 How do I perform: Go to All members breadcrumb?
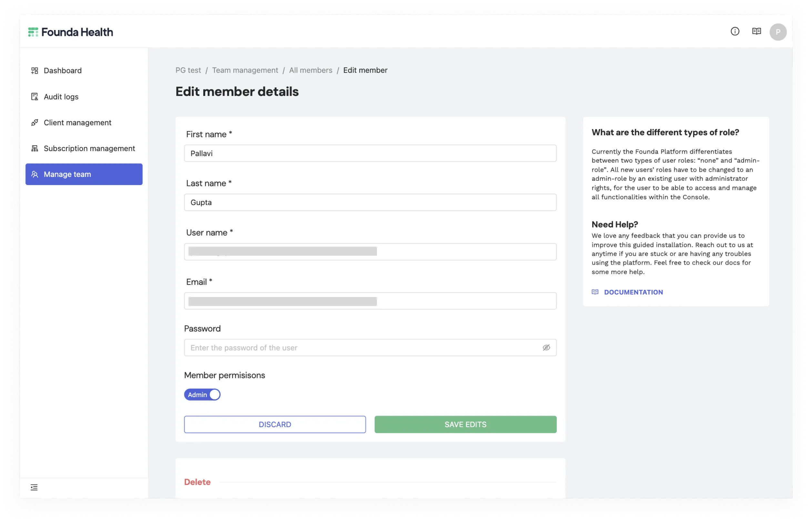point(310,70)
